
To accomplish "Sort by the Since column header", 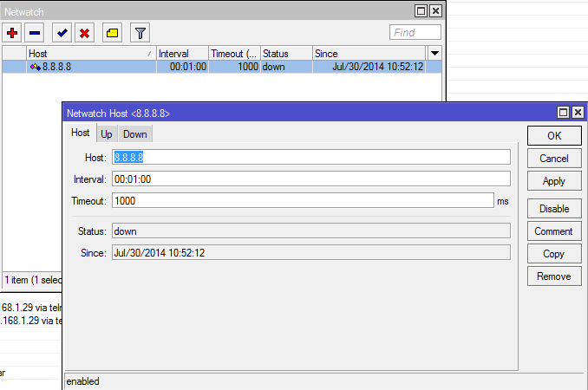I will coord(369,54).
